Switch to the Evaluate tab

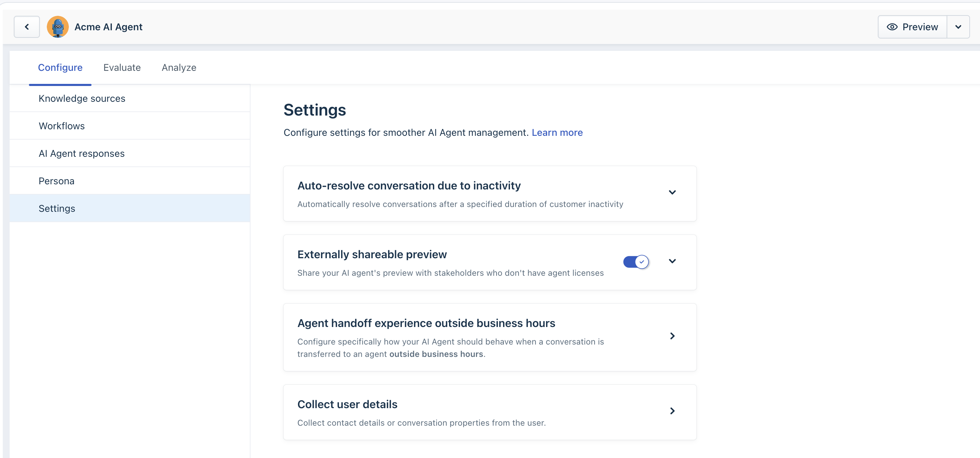(122, 68)
